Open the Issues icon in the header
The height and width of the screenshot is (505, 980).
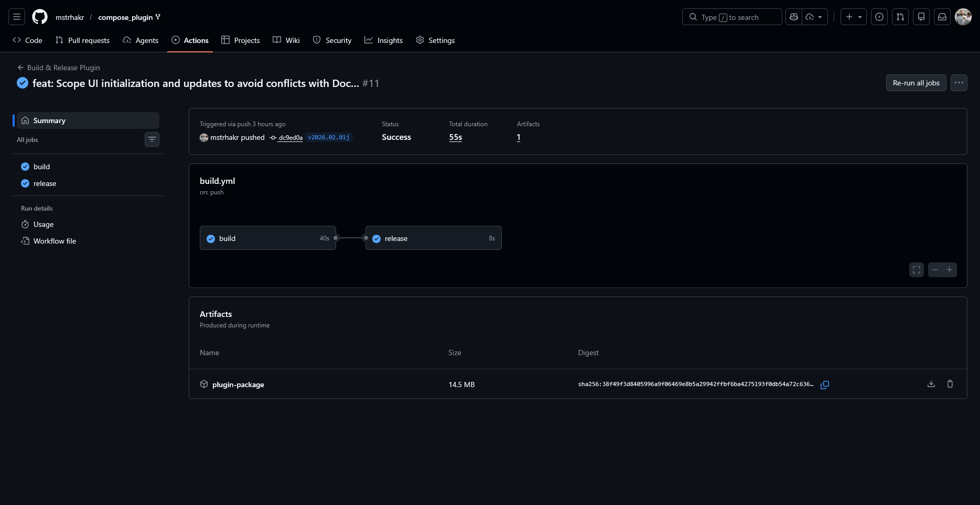[x=879, y=17]
